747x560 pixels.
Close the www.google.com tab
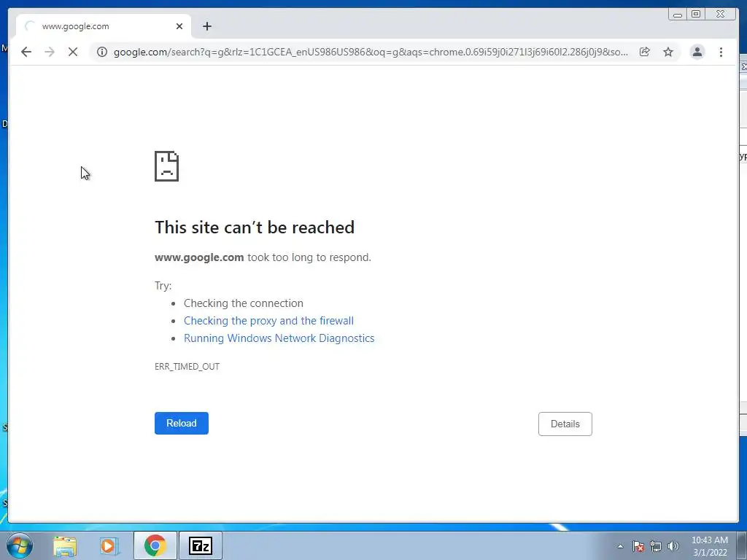click(x=179, y=26)
